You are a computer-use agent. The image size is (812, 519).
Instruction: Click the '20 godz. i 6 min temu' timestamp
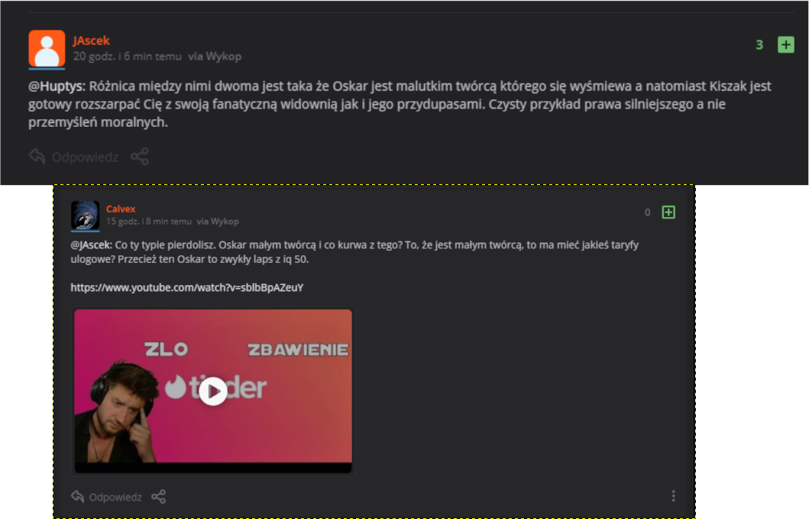click(x=128, y=57)
